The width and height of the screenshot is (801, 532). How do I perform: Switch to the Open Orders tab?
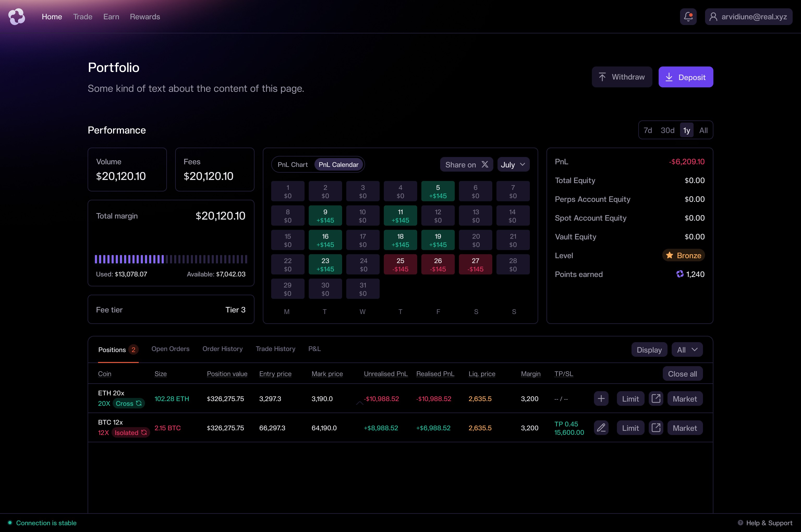click(x=170, y=349)
